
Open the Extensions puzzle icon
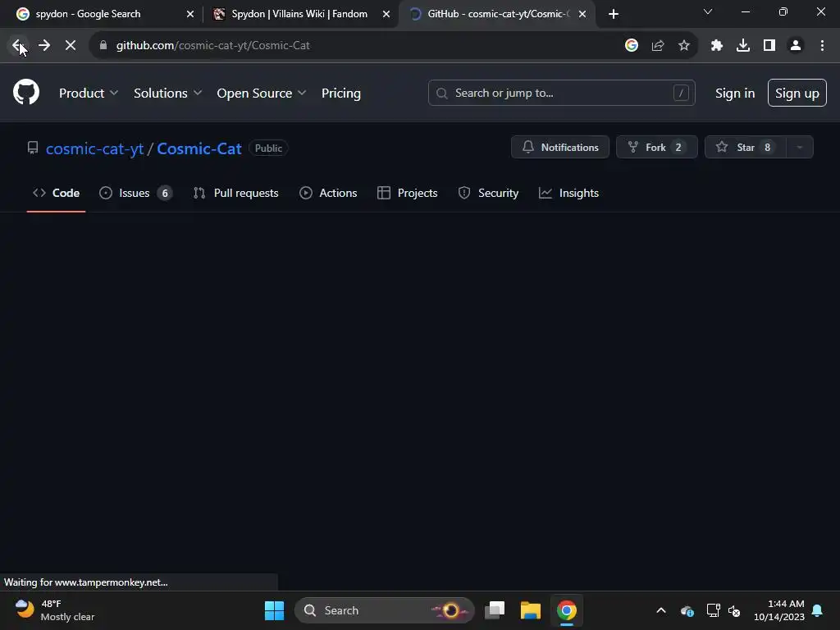(717, 45)
